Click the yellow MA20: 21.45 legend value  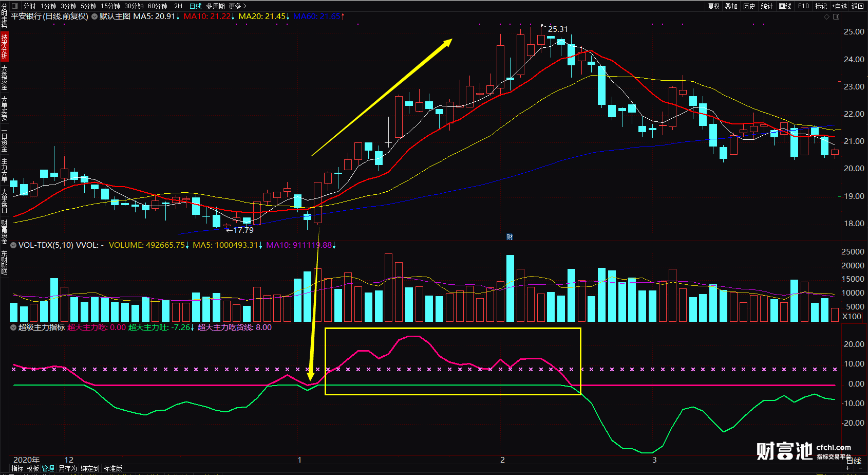coord(264,16)
